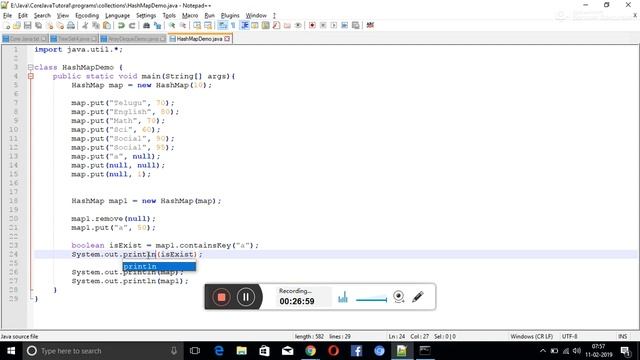Click the Zoom In toolbar icon

(172, 25)
